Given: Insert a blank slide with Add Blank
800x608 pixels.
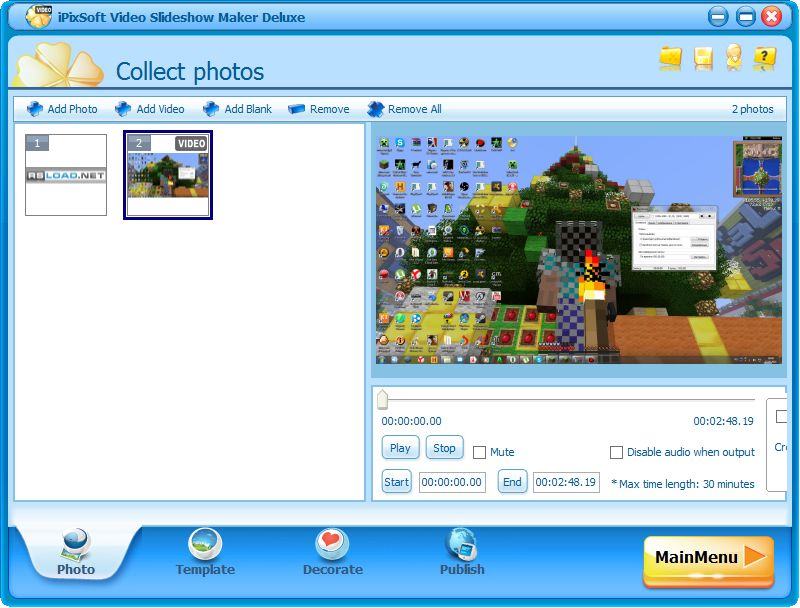Looking at the screenshot, I should [x=237, y=109].
